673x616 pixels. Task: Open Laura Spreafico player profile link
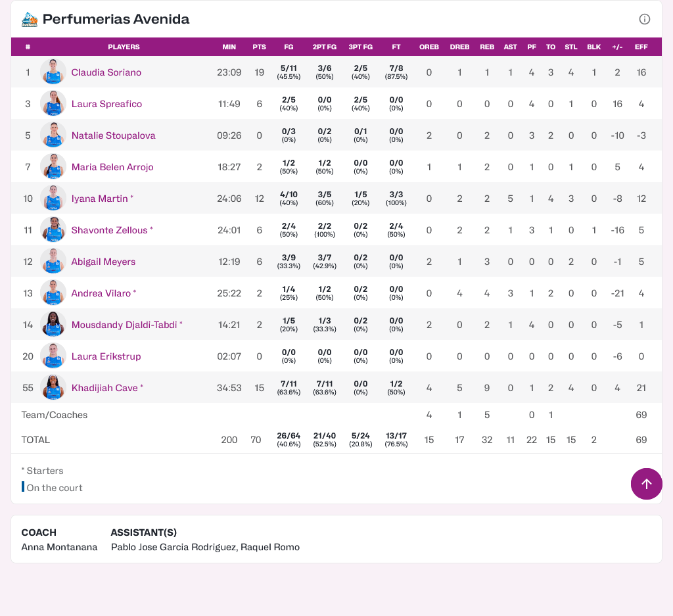(106, 104)
